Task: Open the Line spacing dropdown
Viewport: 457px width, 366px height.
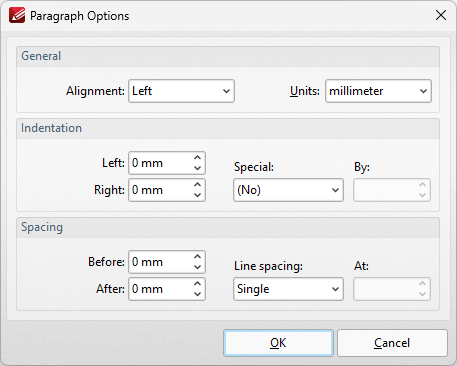Action: (288, 289)
